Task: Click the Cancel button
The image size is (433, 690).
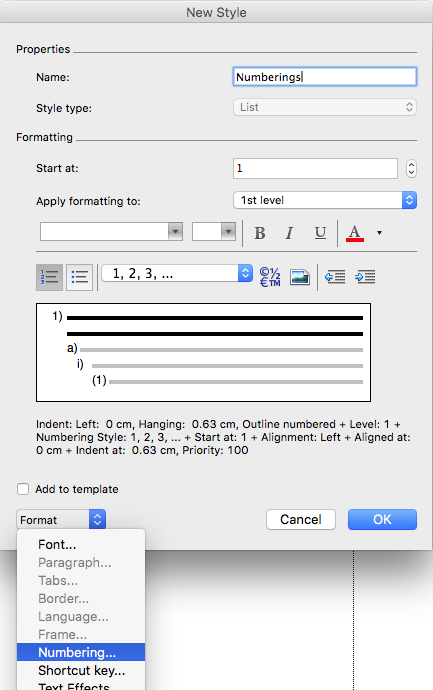Action: click(301, 520)
